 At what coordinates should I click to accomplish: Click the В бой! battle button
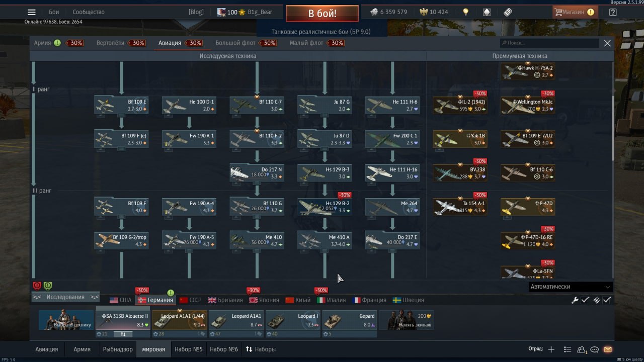(323, 14)
